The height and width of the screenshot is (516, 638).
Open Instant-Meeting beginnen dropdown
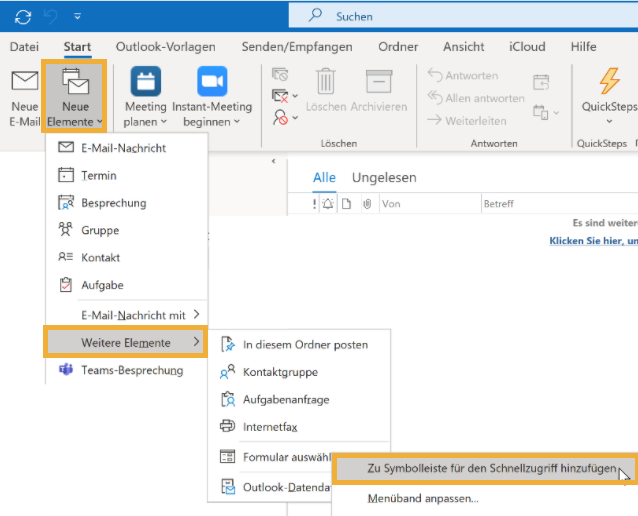pos(212,97)
